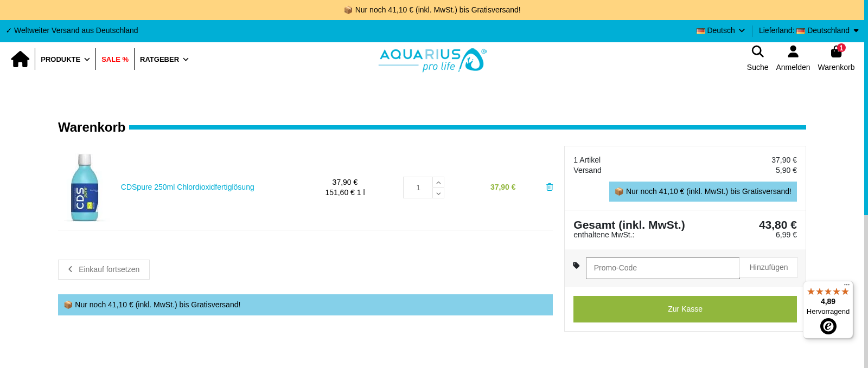Add promo code with Hinzufügen button
868x368 pixels.
[x=768, y=268]
